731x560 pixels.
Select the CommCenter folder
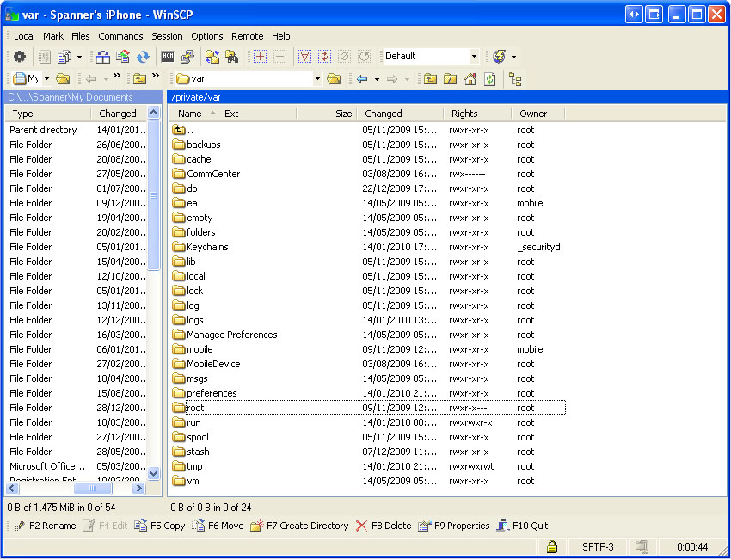pos(213,174)
